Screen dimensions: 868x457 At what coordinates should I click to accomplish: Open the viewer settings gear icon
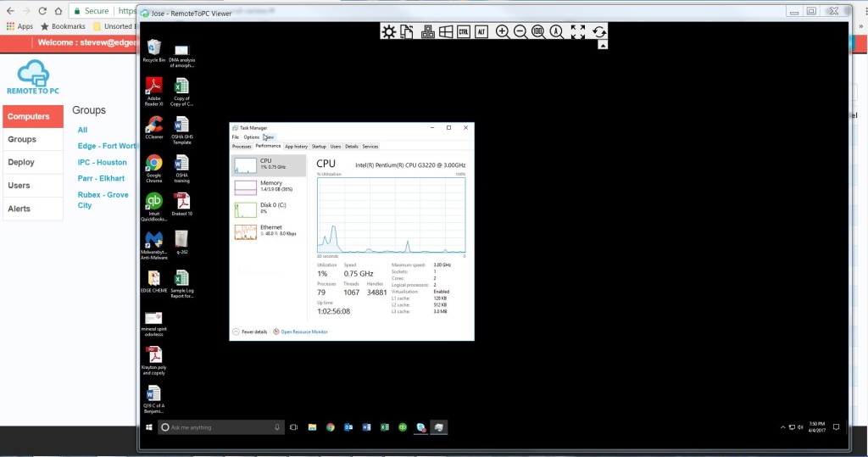point(388,32)
